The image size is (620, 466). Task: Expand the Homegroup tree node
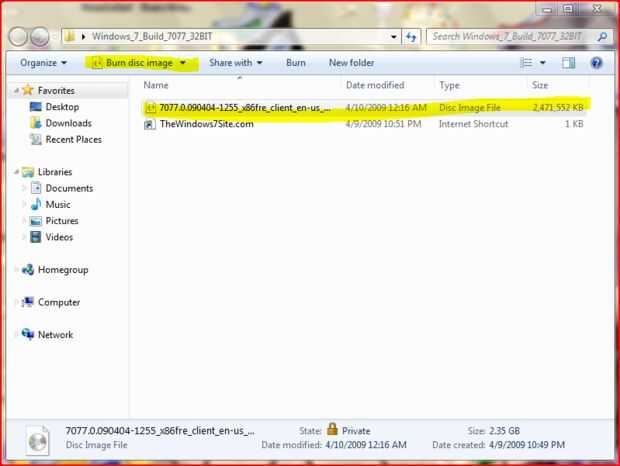16,270
